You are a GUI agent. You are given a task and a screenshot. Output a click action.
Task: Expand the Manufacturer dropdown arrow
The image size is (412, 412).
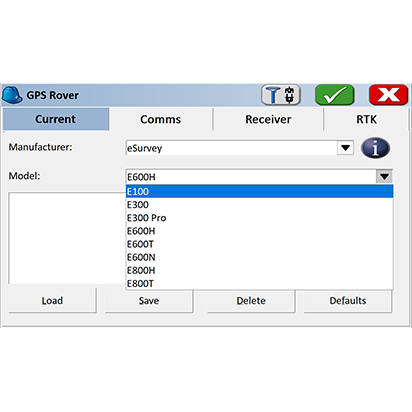[x=345, y=148]
